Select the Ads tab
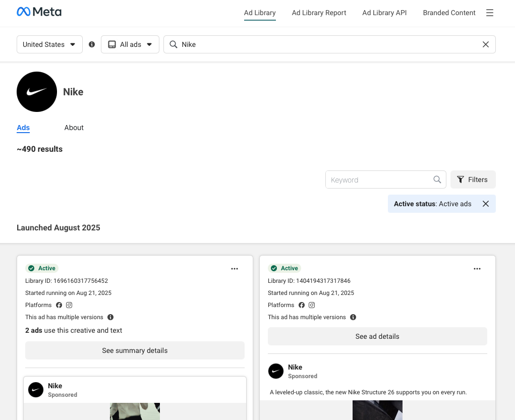This screenshot has width=515, height=420. pyautogui.click(x=23, y=128)
